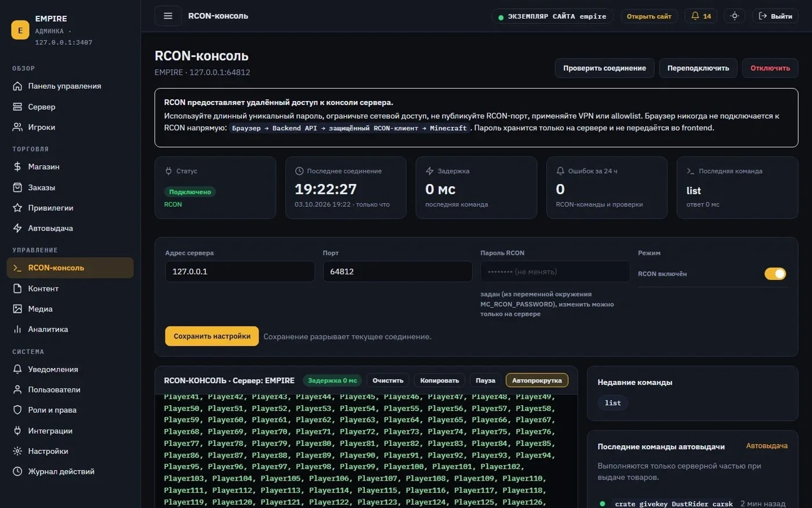The height and width of the screenshot is (508, 812).
Task: Click the home icon next to Панель управления
Action: click(17, 86)
